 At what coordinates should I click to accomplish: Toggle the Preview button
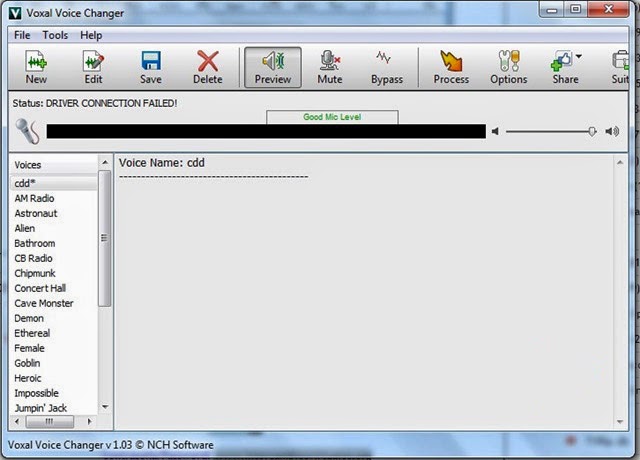pos(273,67)
